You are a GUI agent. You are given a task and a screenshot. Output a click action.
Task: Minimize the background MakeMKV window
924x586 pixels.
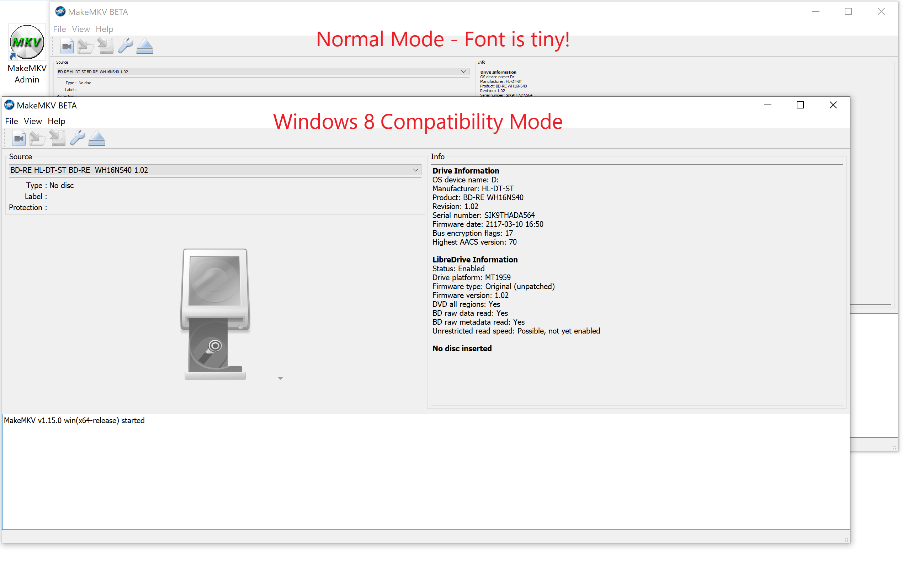[x=816, y=11]
